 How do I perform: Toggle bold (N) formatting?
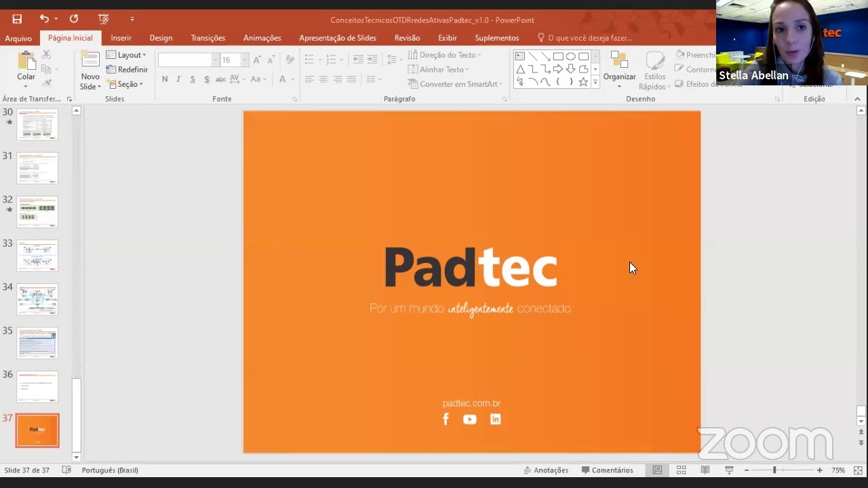click(x=165, y=79)
